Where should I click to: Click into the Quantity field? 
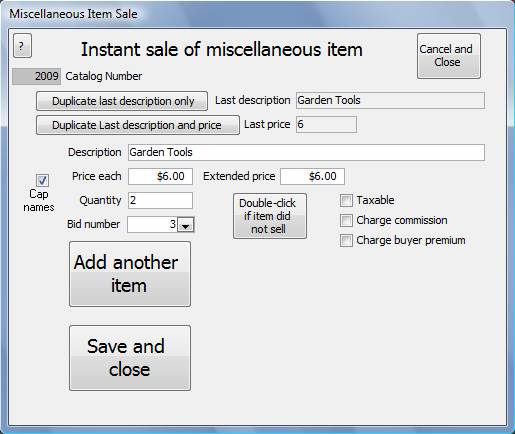click(160, 200)
